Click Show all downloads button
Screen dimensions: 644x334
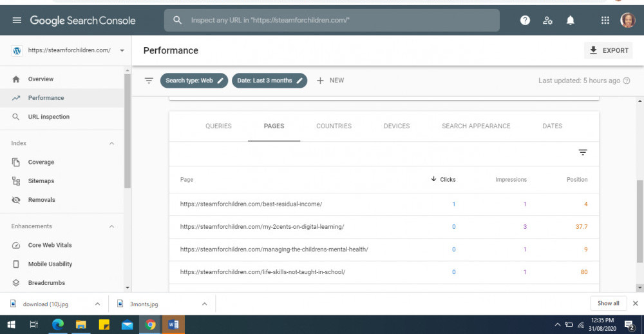[x=609, y=303]
